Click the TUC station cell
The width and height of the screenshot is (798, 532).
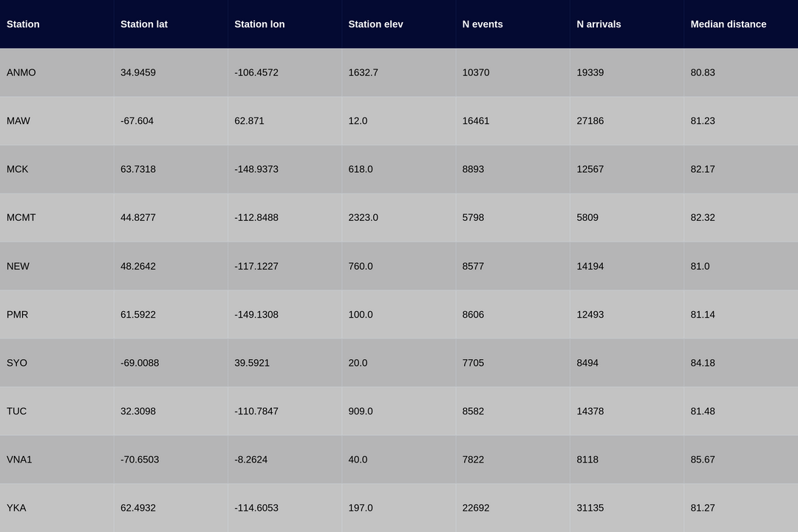coord(17,412)
